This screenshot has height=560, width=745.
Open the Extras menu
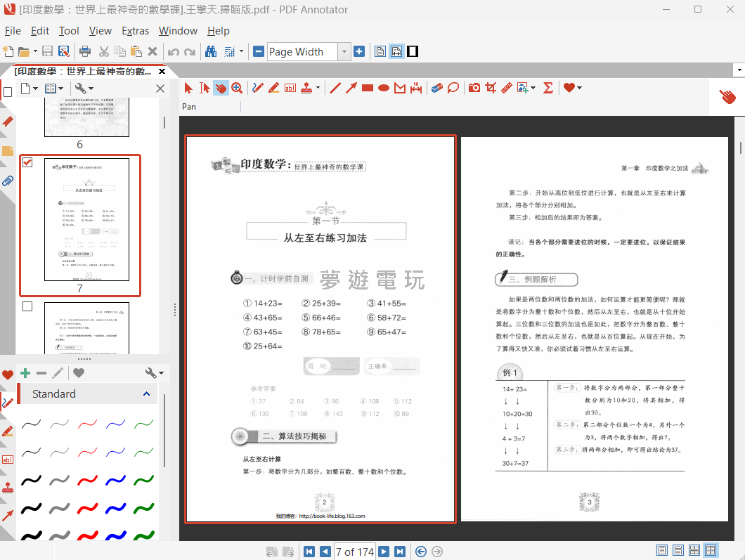tap(135, 31)
